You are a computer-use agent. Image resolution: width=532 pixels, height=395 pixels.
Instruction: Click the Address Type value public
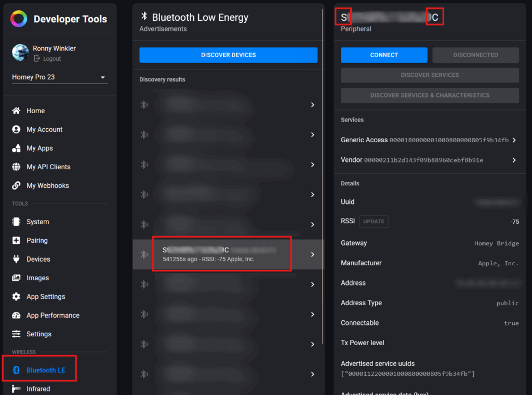point(508,303)
